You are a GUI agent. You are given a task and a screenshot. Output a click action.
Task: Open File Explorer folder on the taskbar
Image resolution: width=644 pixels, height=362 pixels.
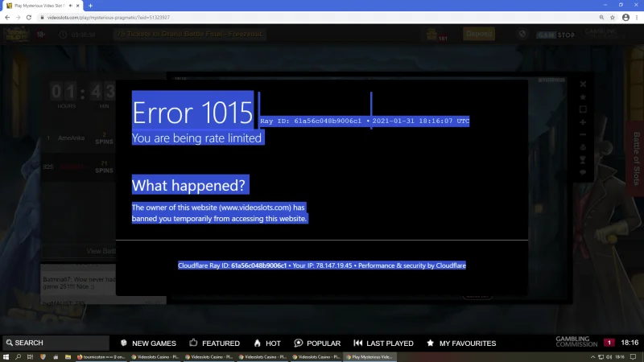68,357
